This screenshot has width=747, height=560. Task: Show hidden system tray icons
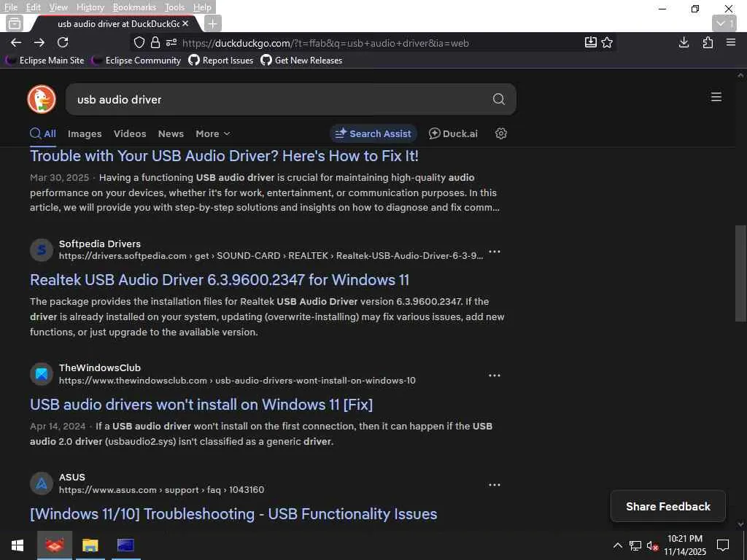pos(617,545)
